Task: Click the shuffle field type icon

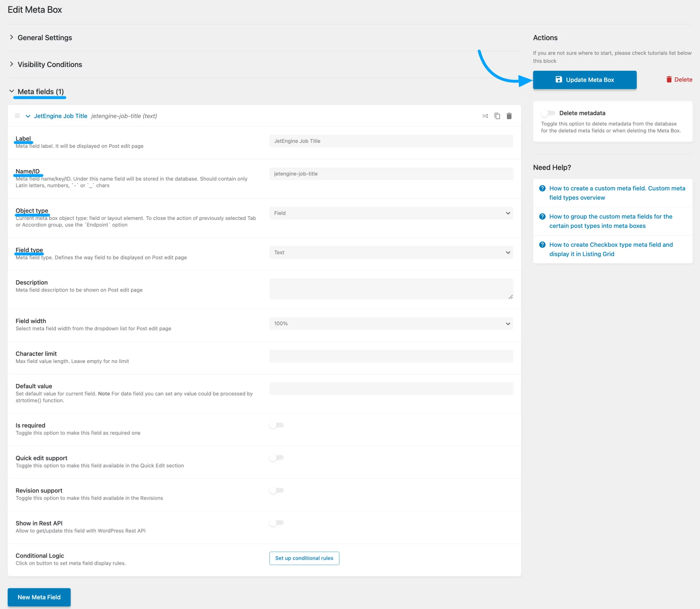Action: 485,116
